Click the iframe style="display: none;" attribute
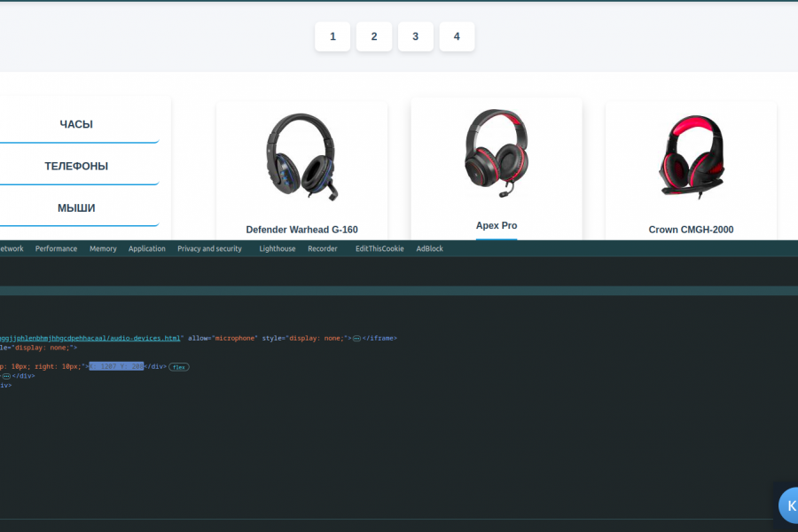 click(305, 338)
